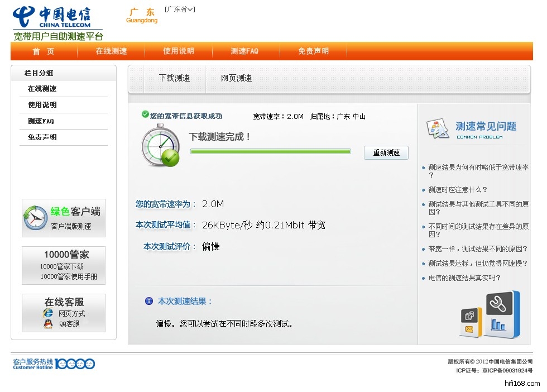Click the stopwatch speed test complete icon

coord(160,147)
